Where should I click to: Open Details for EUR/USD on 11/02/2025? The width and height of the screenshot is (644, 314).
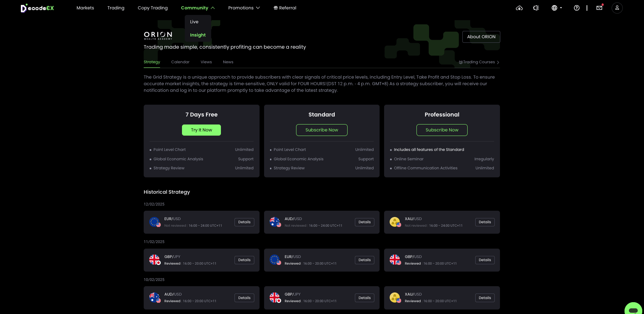(365, 260)
